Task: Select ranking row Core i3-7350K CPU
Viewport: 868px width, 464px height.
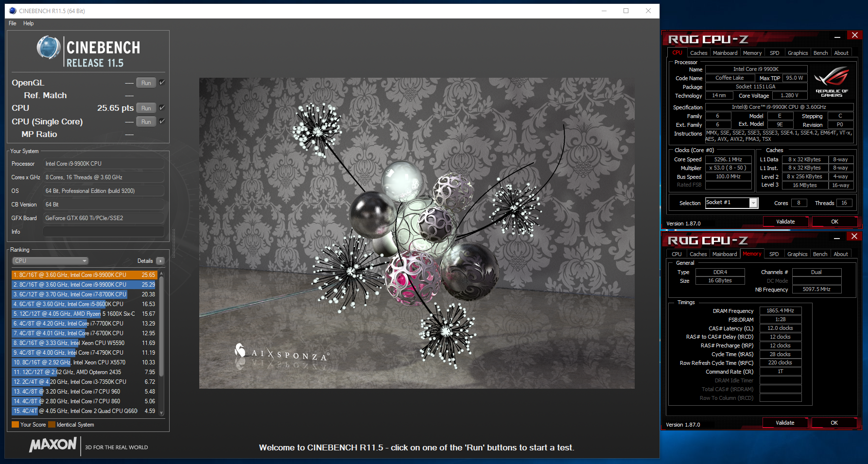Action: [x=85, y=382]
